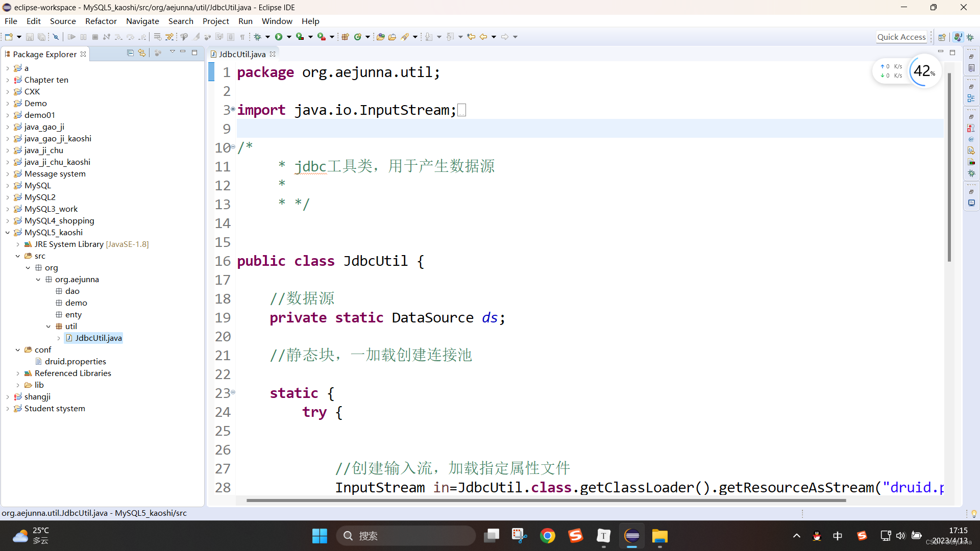Click Collapse All in Package Explorer
The height and width of the screenshot is (551, 980).
click(130, 53)
